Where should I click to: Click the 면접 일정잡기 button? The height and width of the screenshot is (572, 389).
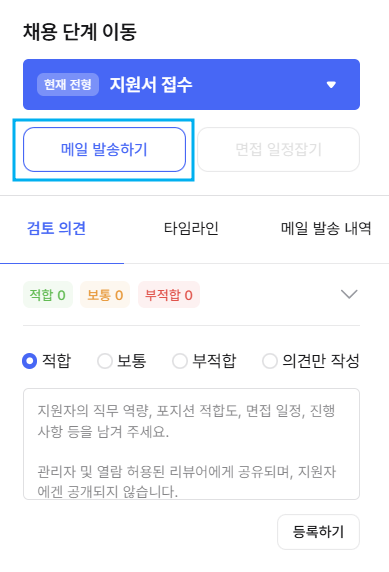coord(278,149)
